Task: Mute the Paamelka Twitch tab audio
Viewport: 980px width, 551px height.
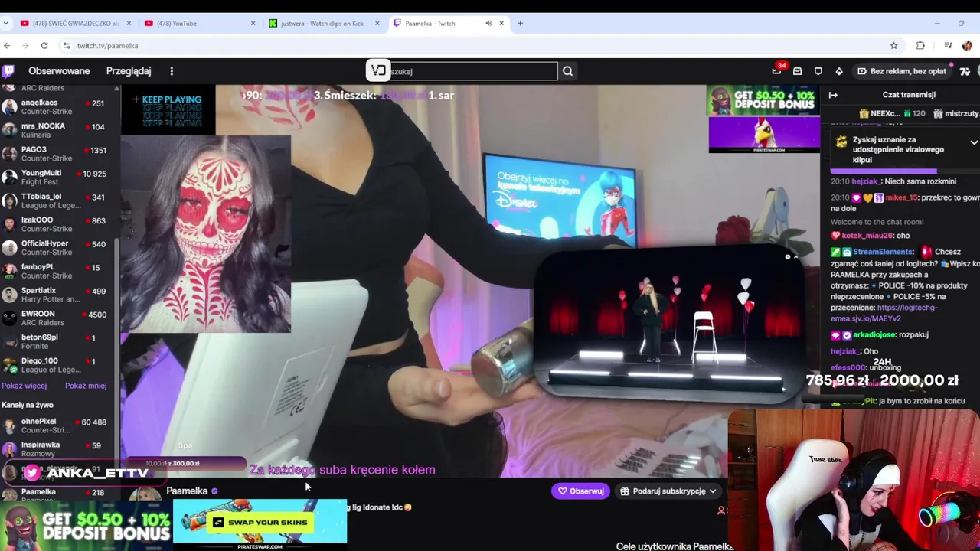Action: pos(488,23)
